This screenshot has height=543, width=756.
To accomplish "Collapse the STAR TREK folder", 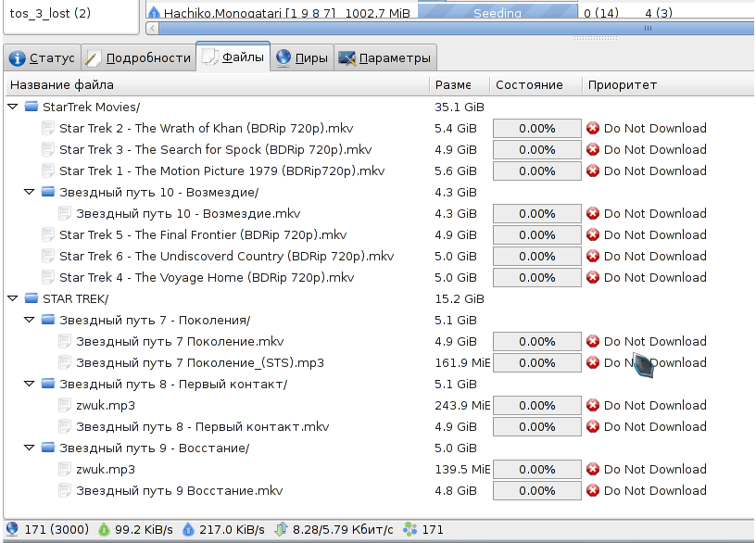I will coord(13,298).
